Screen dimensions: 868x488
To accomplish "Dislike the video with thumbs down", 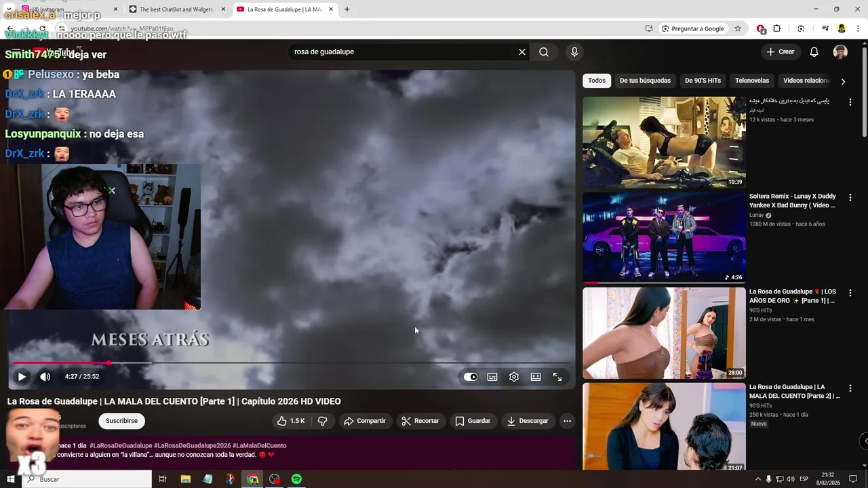I will click(323, 421).
